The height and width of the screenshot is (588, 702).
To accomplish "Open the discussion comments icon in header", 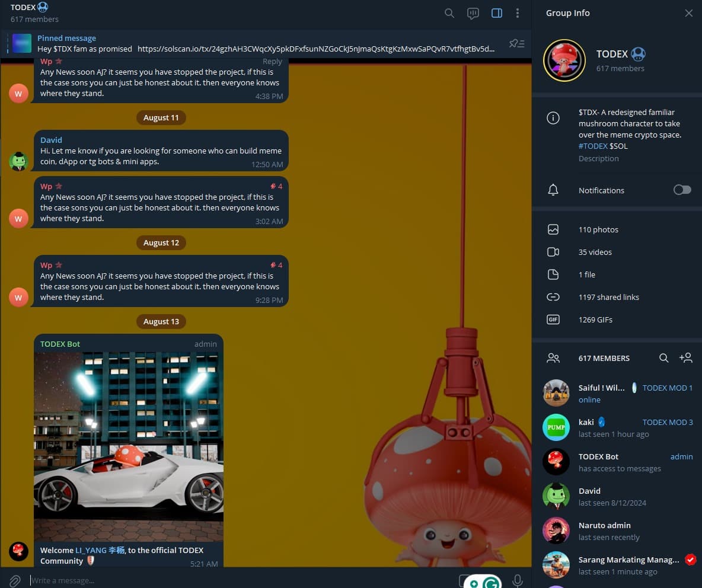I will pos(473,13).
